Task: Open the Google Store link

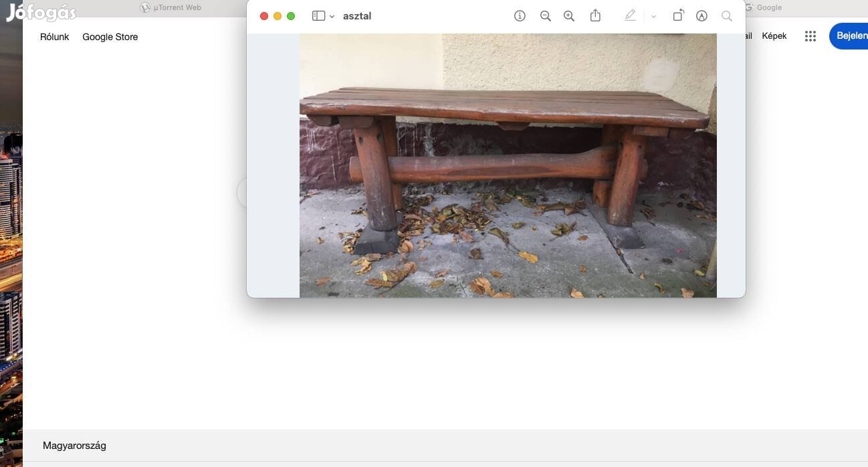Action: [x=110, y=37]
